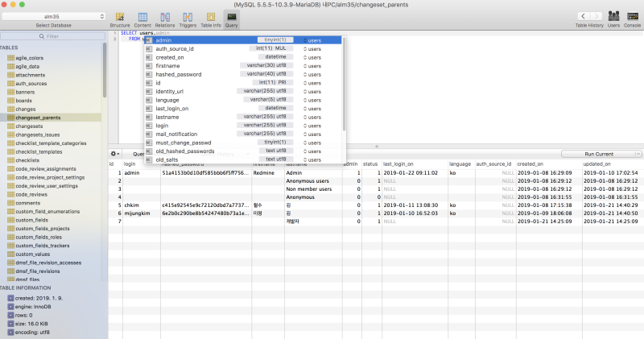
Task: Sort results by last_login_on column header
Action: pyautogui.click(x=415, y=164)
